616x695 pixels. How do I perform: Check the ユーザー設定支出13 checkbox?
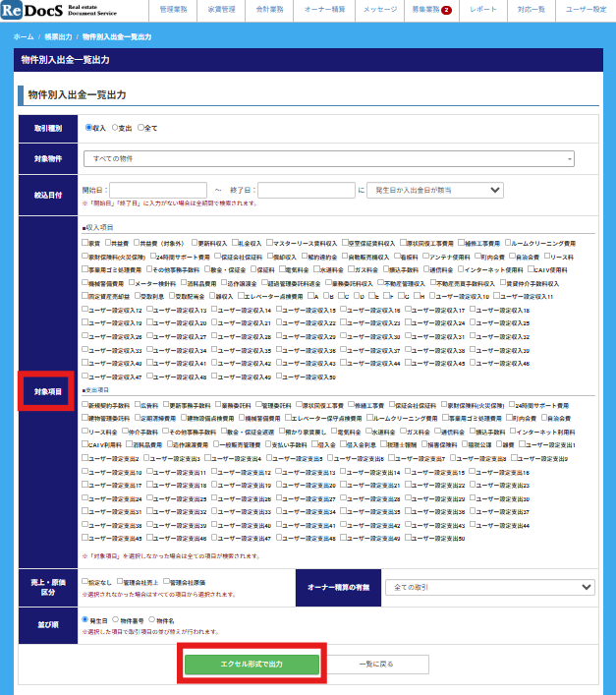(279, 472)
